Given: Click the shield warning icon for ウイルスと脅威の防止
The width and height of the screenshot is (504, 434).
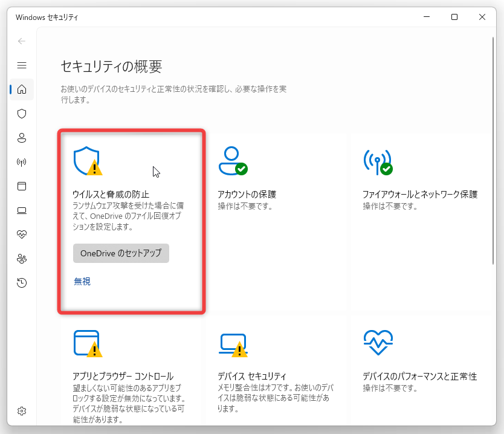Looking at the screenshot, I should click(88, 161).
